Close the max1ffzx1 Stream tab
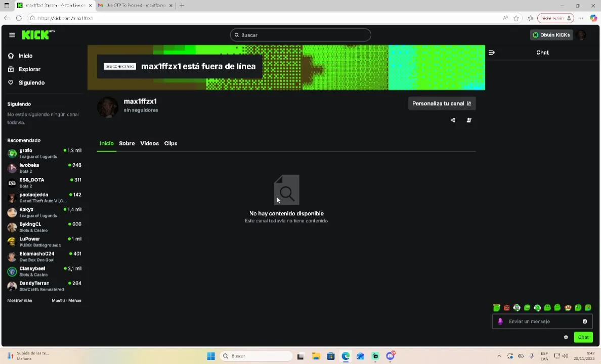The width and height of the screenshot is (601, 364). (x=91, y=6)
